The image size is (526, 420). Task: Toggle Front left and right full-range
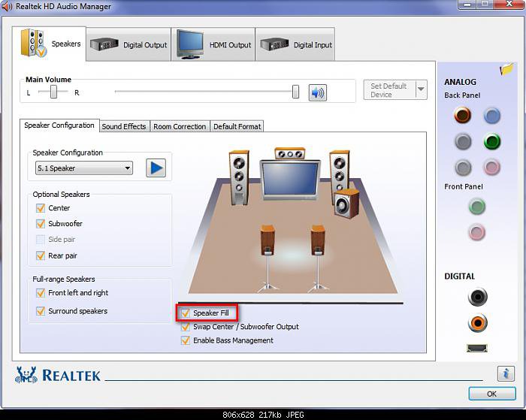point(41,293)
